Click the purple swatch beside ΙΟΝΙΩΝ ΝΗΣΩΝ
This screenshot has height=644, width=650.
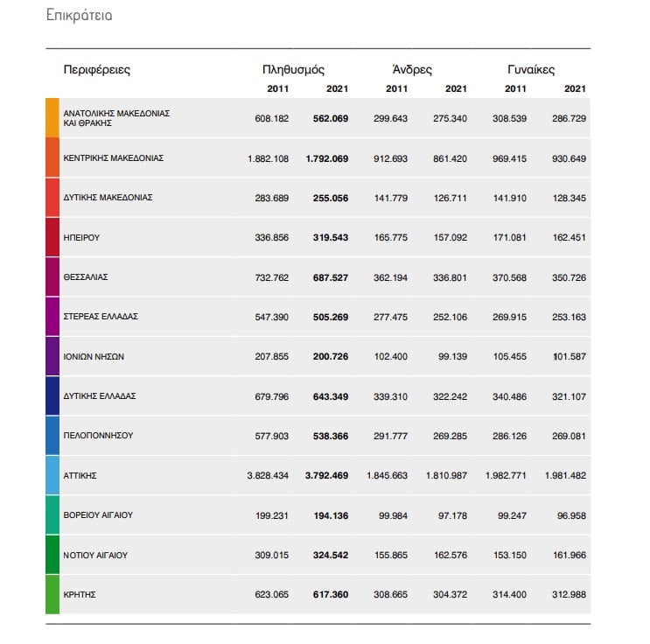[52, 356]
